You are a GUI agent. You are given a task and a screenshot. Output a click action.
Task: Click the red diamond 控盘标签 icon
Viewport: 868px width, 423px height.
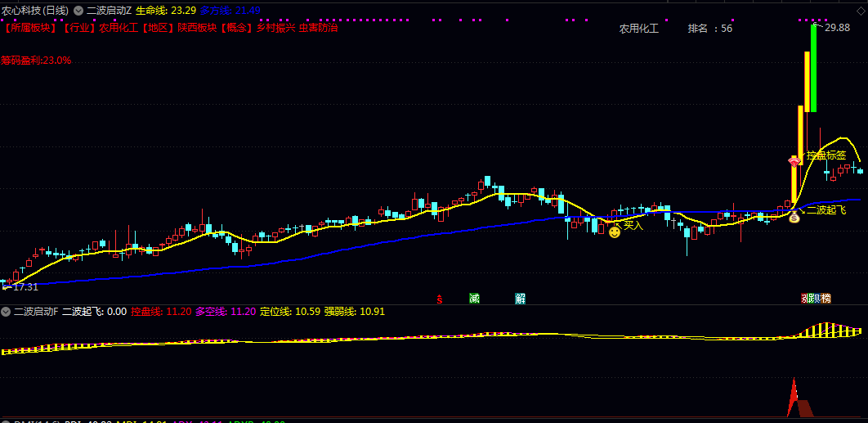(x=794, y=162)
